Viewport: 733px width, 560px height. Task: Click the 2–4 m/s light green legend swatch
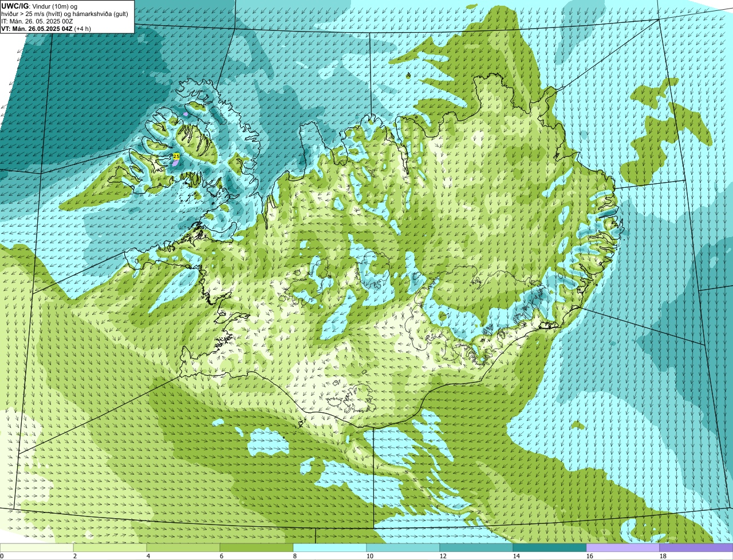coord(110,548)
